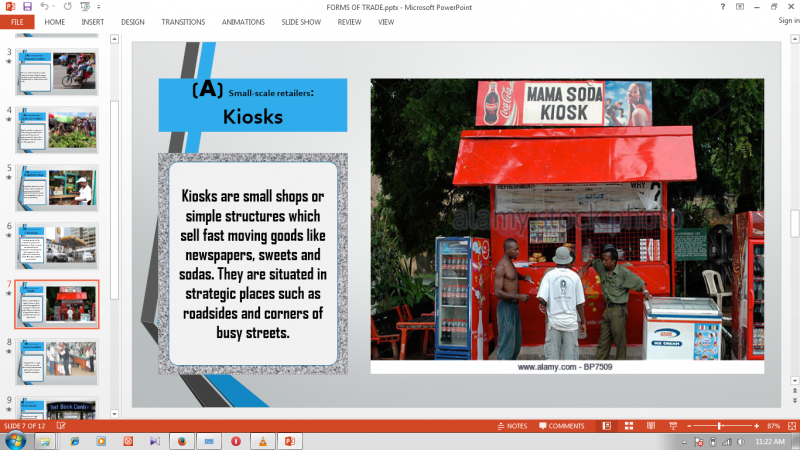
Task: Select the Mama Soda Kiosk photo
Action: point(567,226)
